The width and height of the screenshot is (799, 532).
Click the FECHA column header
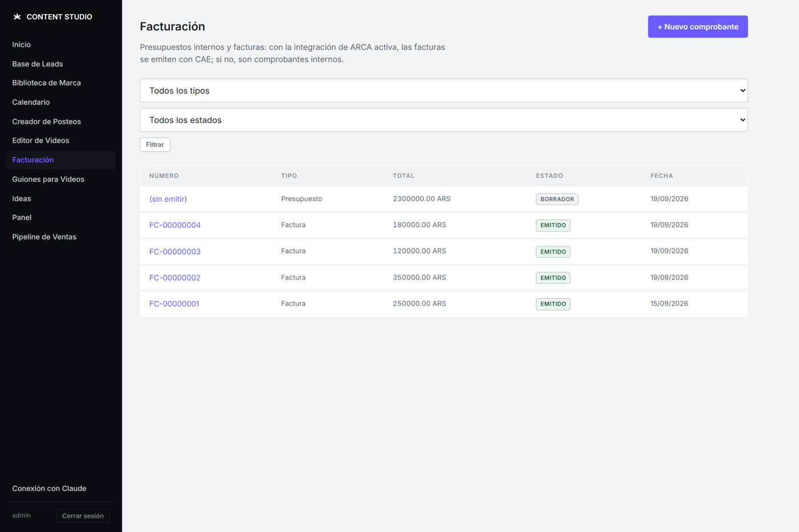click(661, 176)
